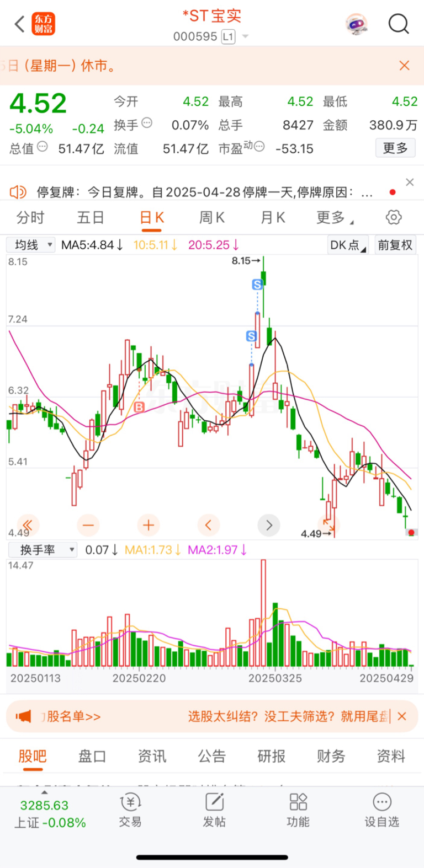This screenshot has width=424, height=868.
Task: Tap the 4.49 low price label
Action: tap(315, 533)
